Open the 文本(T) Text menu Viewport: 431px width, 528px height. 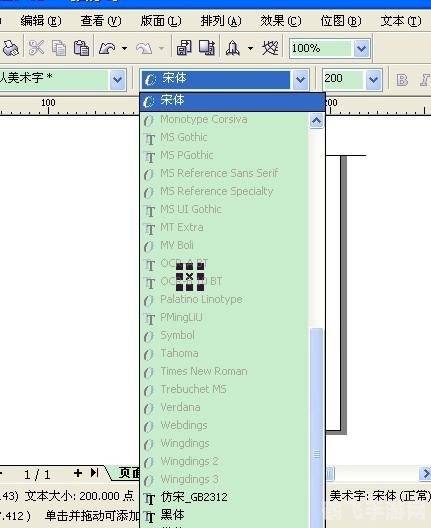[401, 22]
